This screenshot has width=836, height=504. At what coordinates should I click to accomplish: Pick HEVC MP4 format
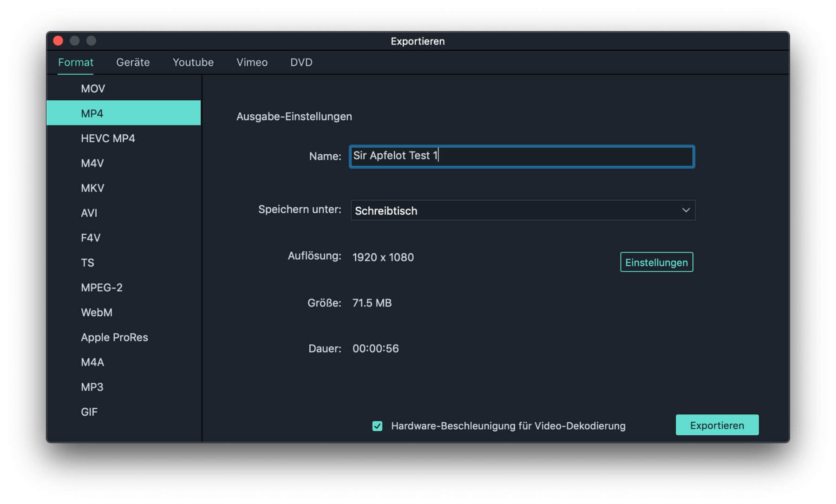tap(124, 138)
